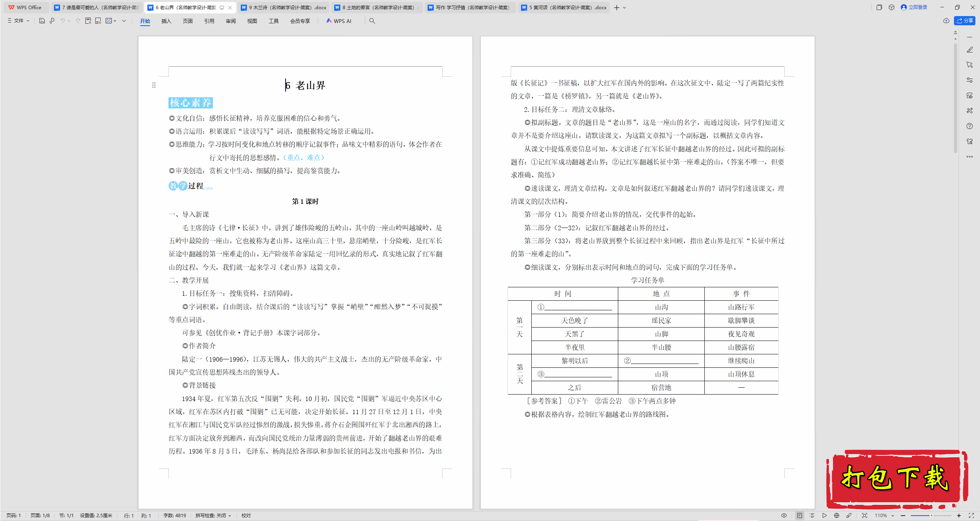Show more options in the right sidebar

(970, 157)
